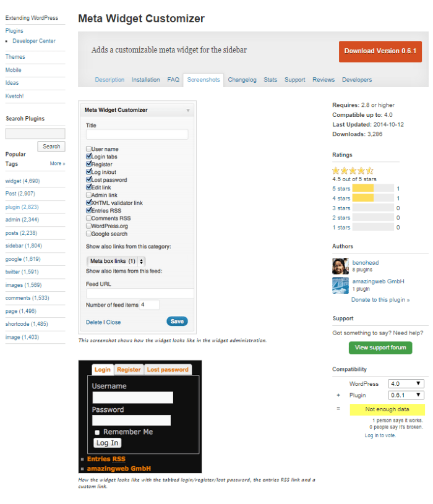
Task: Click the Feed URL input field
Action: click(x=140, y=294)
